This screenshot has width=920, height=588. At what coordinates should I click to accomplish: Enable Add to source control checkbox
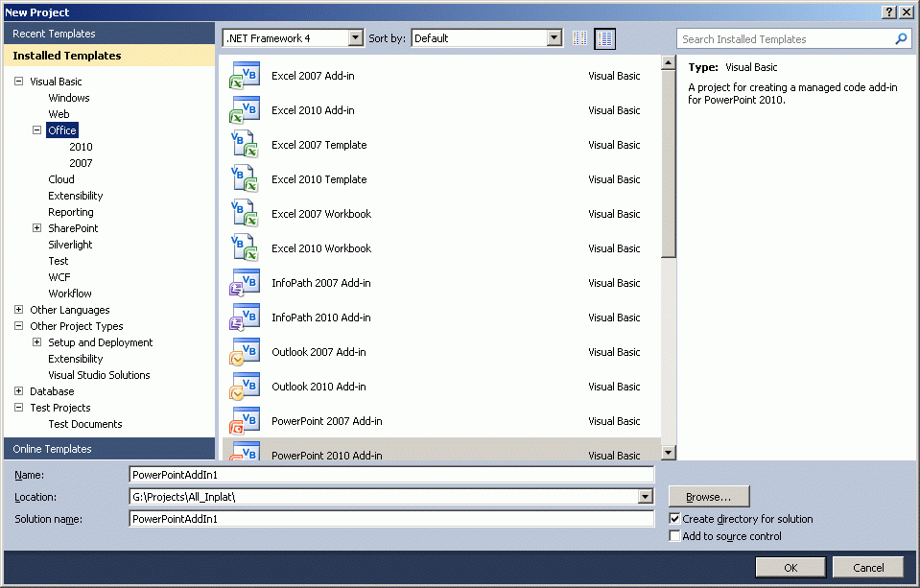(674, 536)
